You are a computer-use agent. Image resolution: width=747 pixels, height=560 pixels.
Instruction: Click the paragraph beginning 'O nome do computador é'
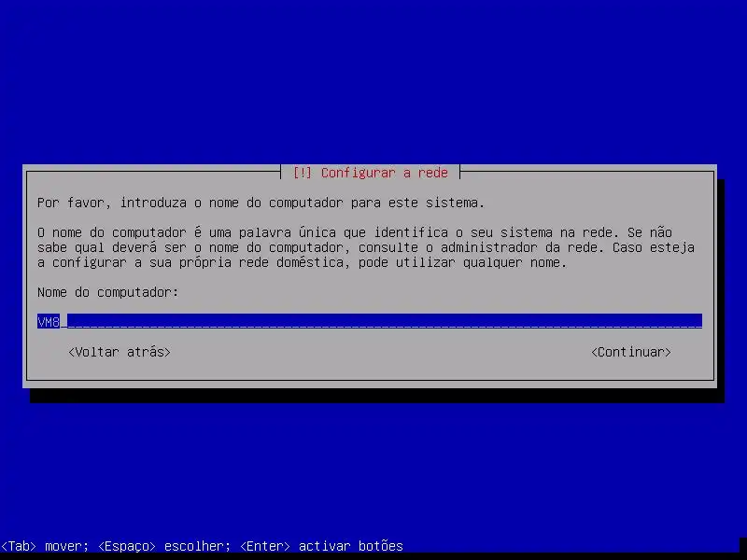(366, 247)
